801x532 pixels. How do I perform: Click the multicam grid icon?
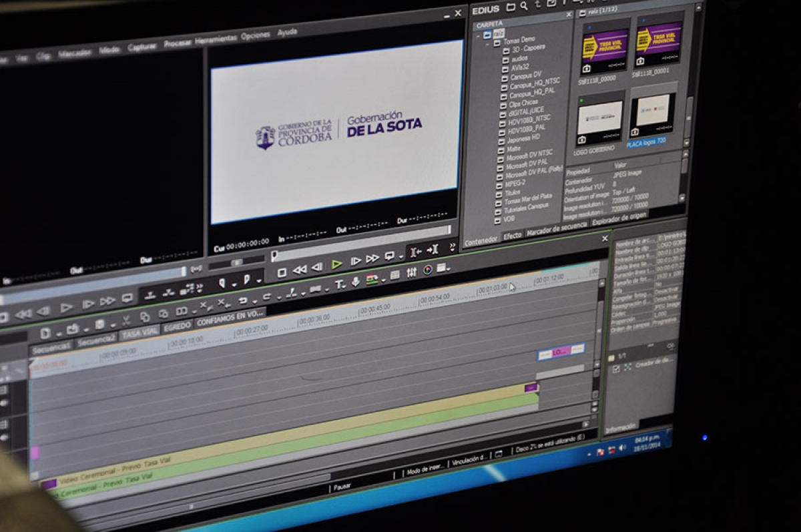[x=394, y=275]
